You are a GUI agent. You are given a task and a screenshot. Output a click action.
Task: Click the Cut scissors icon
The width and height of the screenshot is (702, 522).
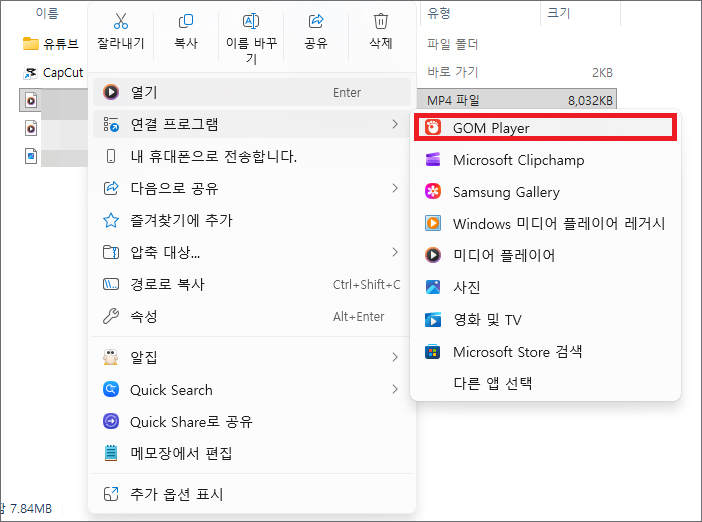pos(121,22)
